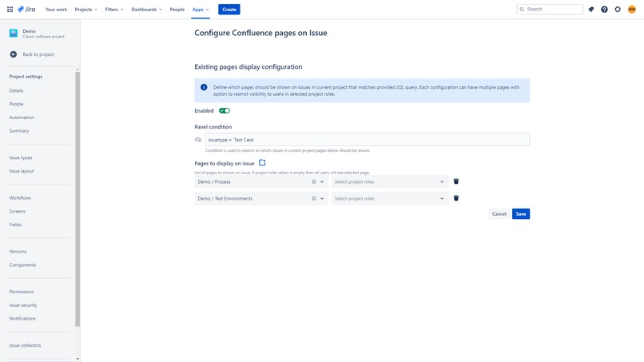Open the settings gear icon

618,9
